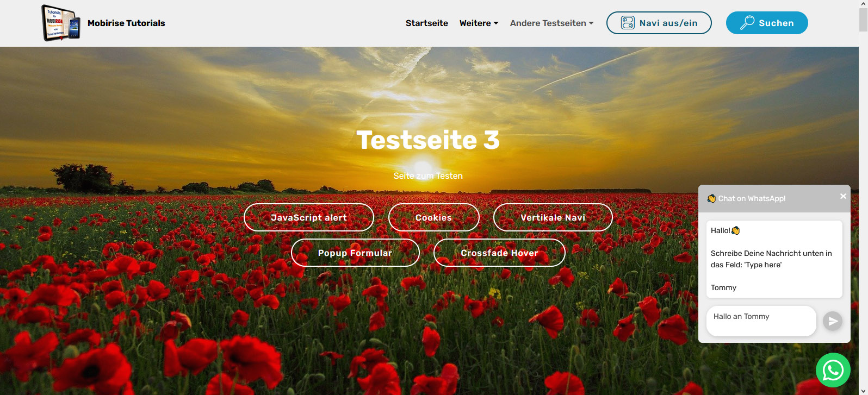868x395 pixels.
Task: Open the Popup Formular button
Action: (355, 253)
